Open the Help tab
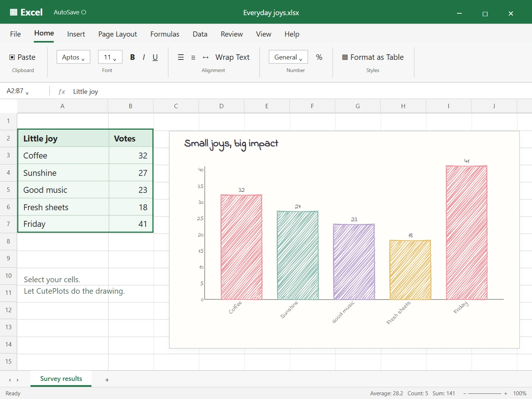The width and height of the screenshot is (532, 399). 292,34
